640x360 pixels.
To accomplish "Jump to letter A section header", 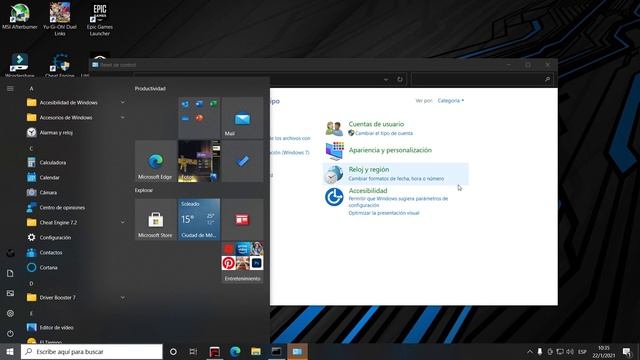I will tap(31, 89).
